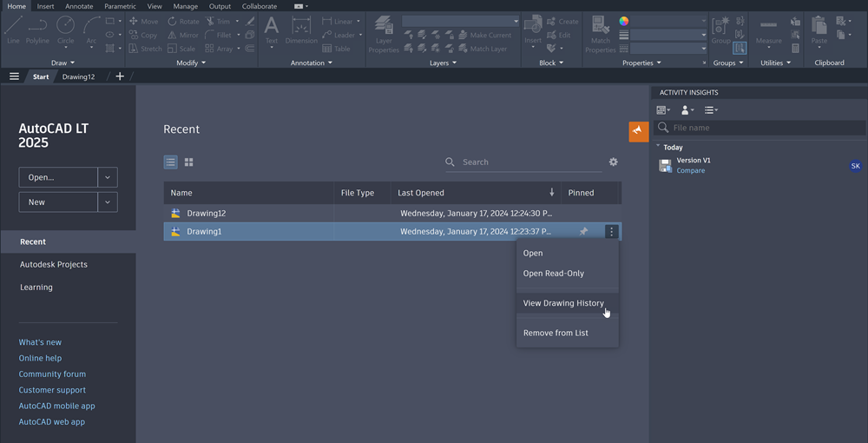Choose Open Read-Only from context menu
The image size is (868, 443).
pyautogui.click(x=567, y=274)
